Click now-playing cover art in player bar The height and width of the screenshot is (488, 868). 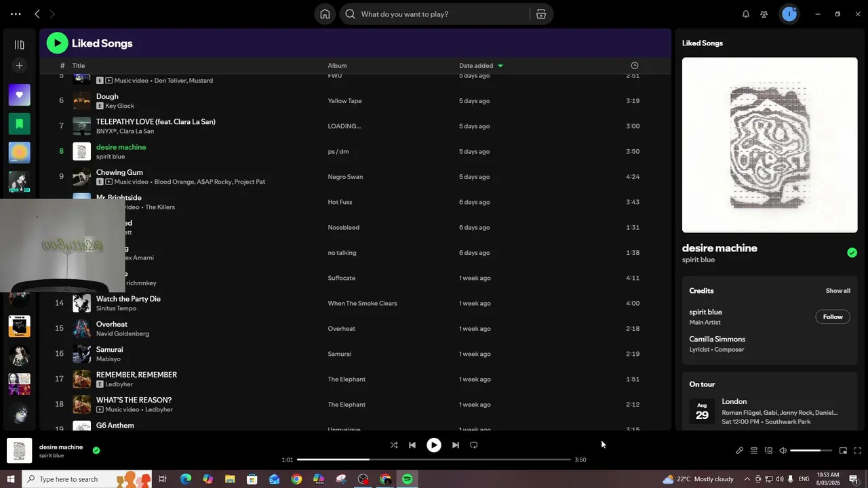pyautogui.click(x=19, y=451)
